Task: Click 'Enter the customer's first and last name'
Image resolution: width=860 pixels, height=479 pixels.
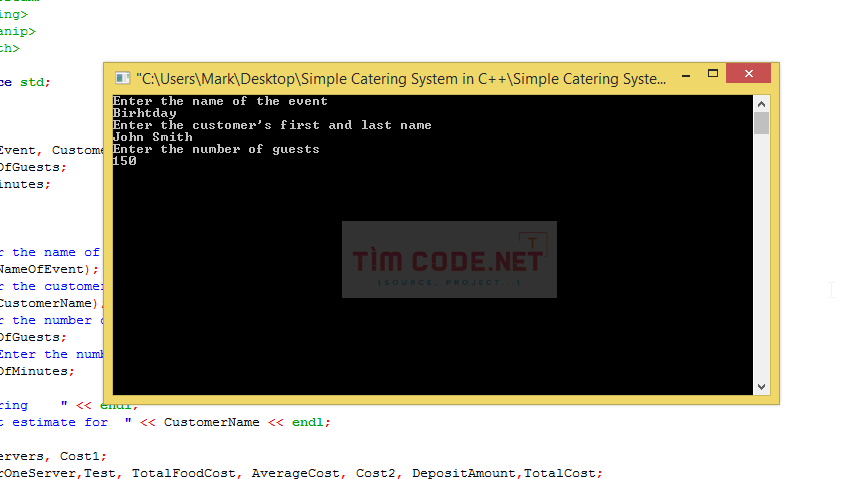Action: tap(272, 125)
